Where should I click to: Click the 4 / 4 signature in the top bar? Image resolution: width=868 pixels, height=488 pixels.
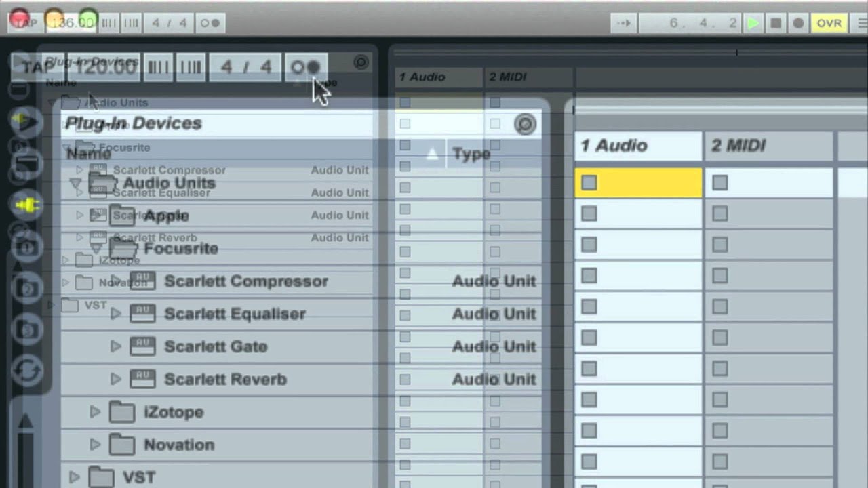point(169,23)
